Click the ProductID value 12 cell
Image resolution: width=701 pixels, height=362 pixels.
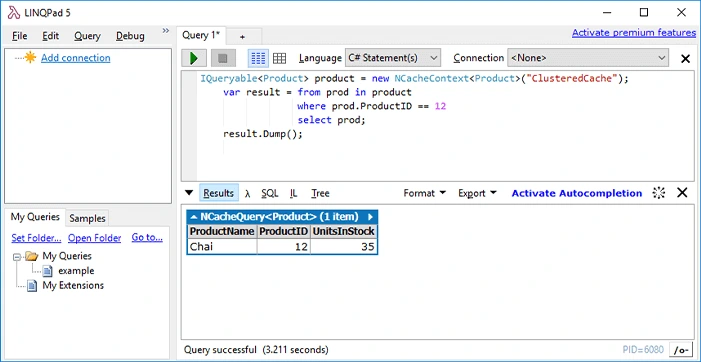click(x=284, y=247)
